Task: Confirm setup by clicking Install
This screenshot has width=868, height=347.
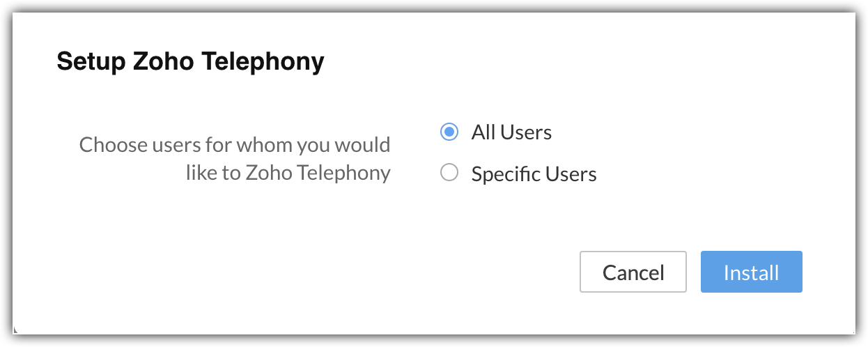Action: pos(751,272)
